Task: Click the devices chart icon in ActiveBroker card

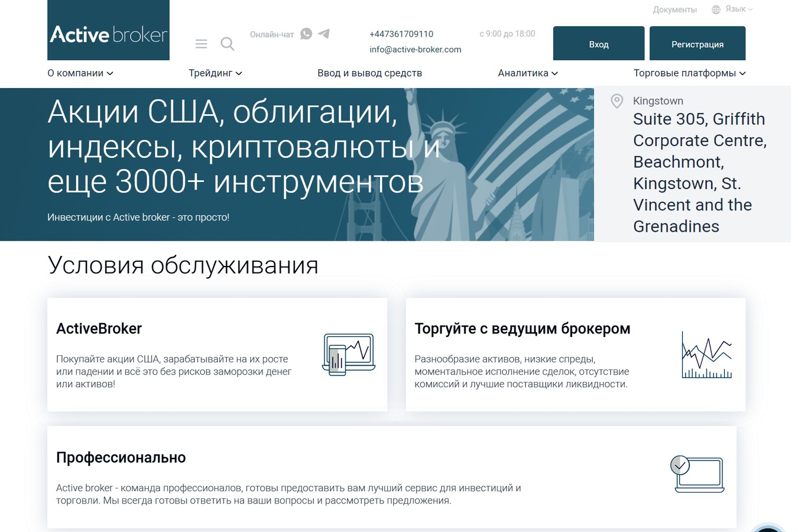Action: coord(349,355)
